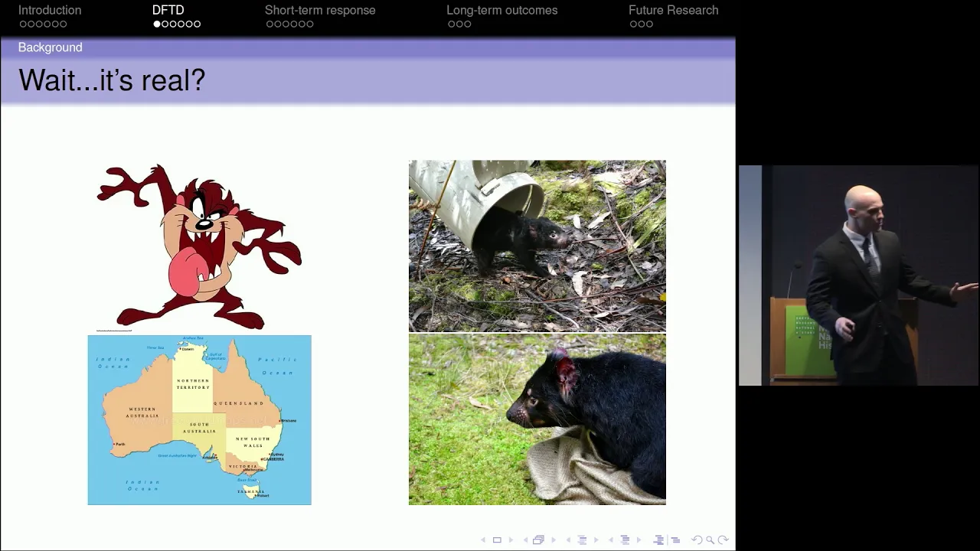Open the Introduction section
Screen dimensions: 980x551
(50, 10)
